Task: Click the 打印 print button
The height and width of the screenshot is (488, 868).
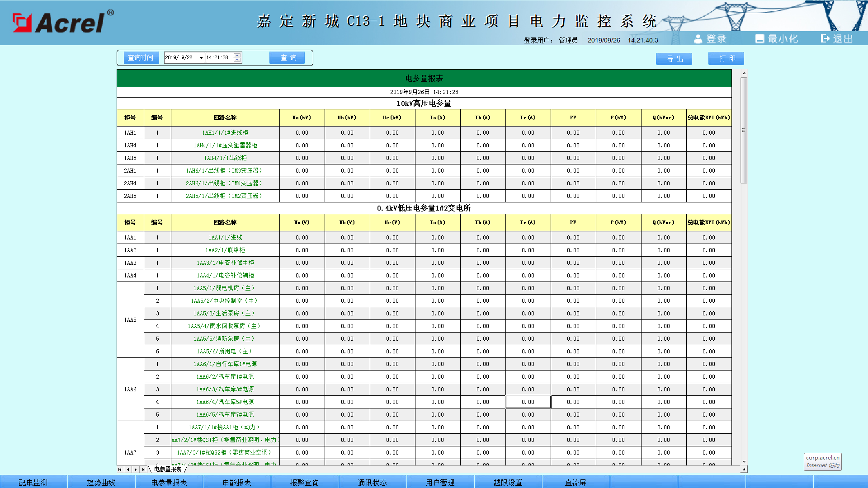Action: [x=726, y=58]
